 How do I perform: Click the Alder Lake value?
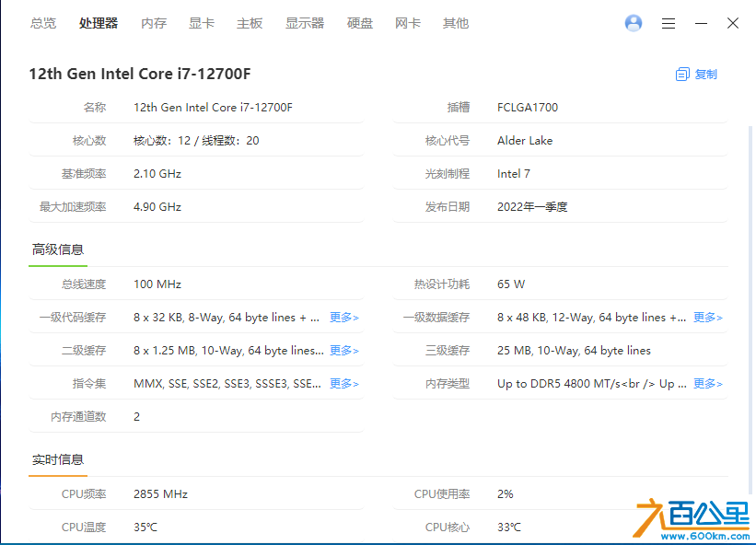[525, 141]
